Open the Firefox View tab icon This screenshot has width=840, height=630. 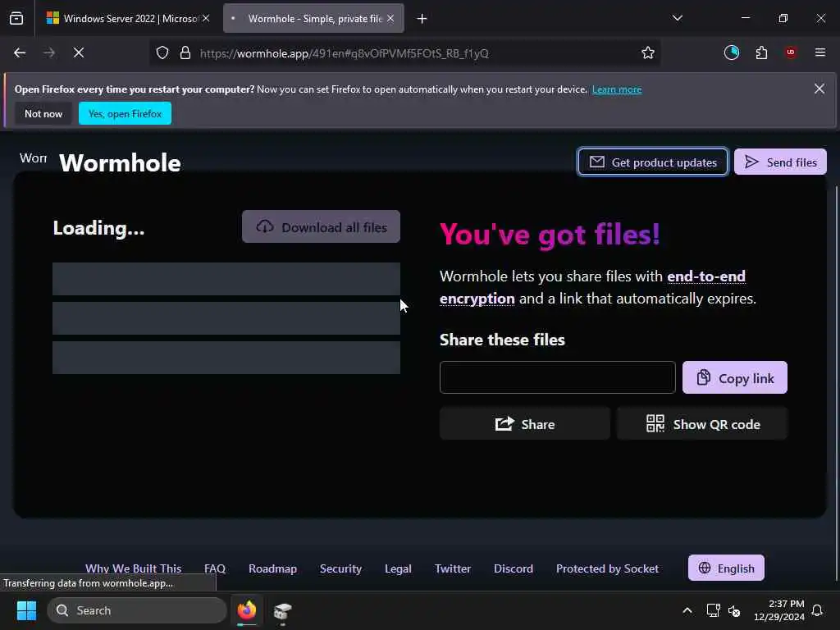tap(16, 18)
